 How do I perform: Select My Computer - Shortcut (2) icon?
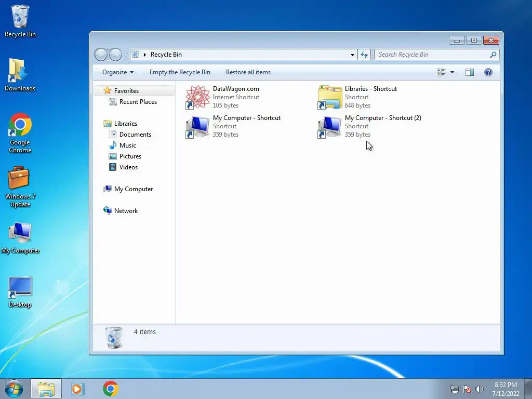coord(330,127)
